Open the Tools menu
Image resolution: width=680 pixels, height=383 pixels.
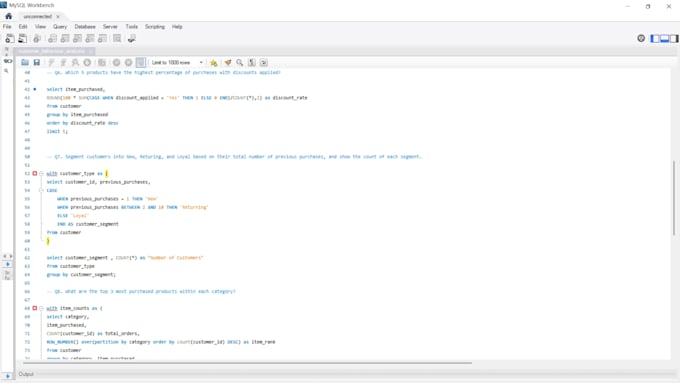click(132, 26)
